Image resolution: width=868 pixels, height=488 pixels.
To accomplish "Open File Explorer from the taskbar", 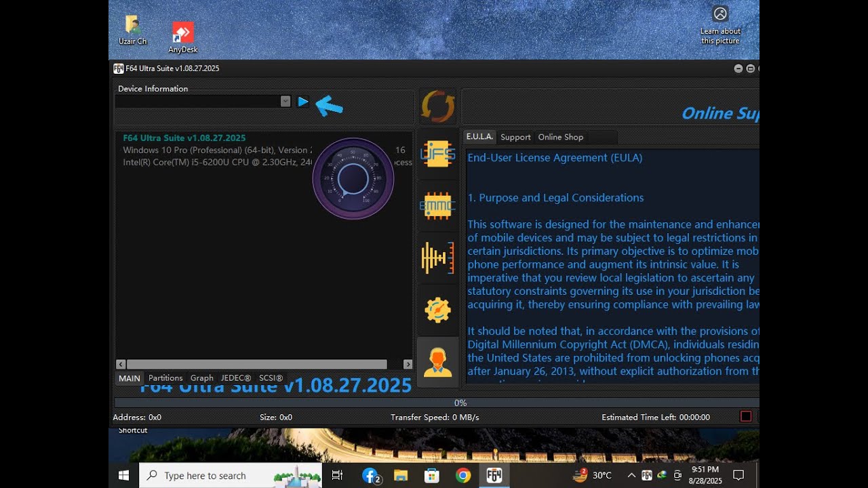I will pyautogui.click(x=401, y=476).
